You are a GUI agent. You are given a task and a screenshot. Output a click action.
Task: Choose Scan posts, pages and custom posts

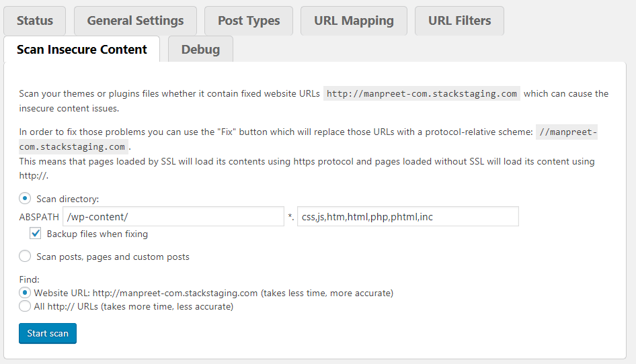tap(25, 256)
